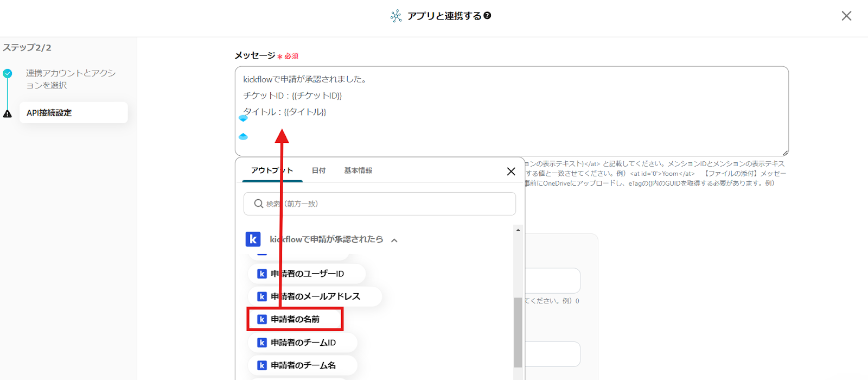The image size is (868, 380).
Task: Insert 申請者のメールアドレス output
Action: click(x=315, y=296)
